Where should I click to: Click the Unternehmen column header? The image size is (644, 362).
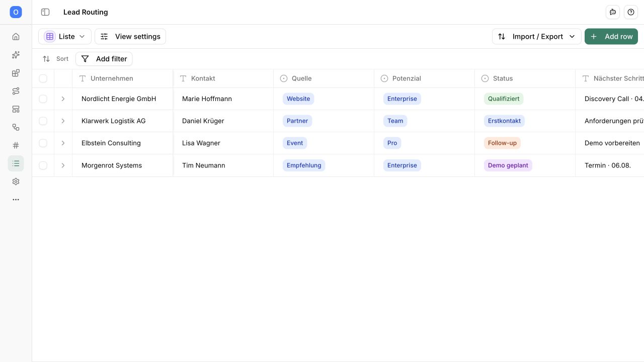tap(123, 78)
